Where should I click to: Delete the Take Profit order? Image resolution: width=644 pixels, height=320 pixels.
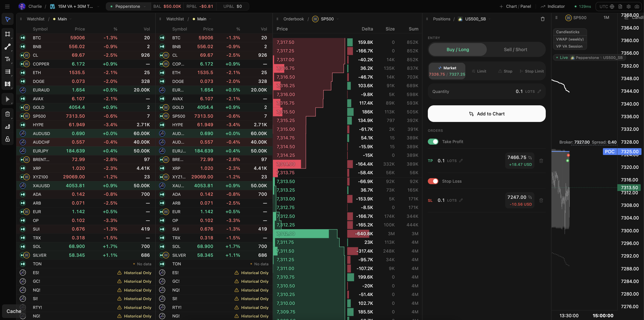(541, 161)
